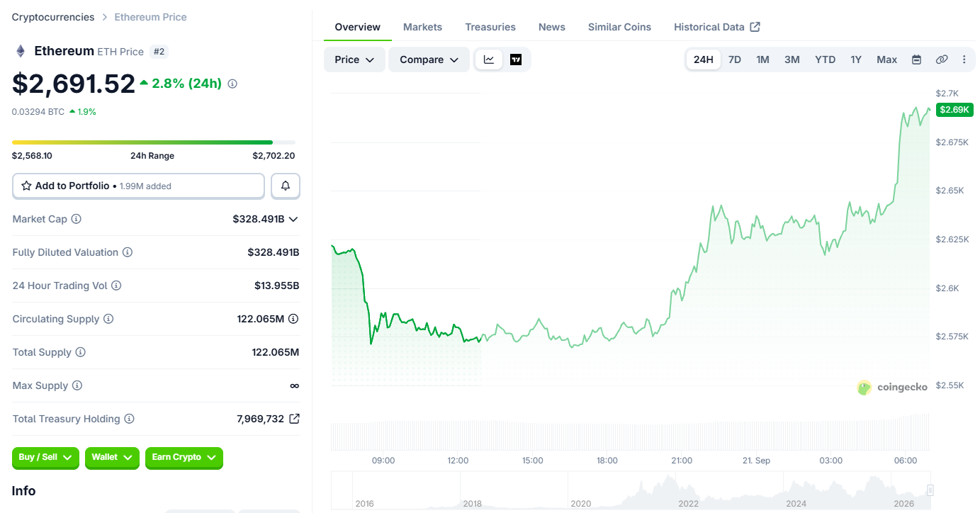Image resolution: width=980 pixels, height=513 pixels.
Task: Switch to the News tab
Action: [x=552, y=27]
